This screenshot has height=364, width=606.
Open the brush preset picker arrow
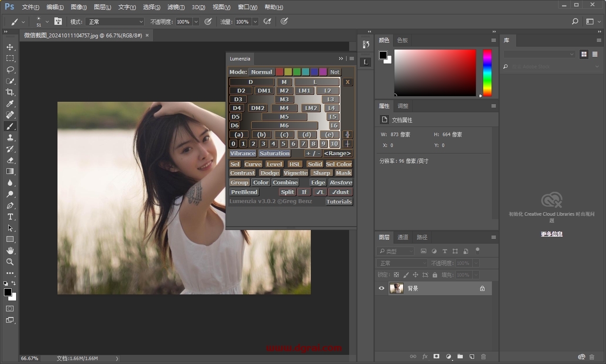(47, 22)
